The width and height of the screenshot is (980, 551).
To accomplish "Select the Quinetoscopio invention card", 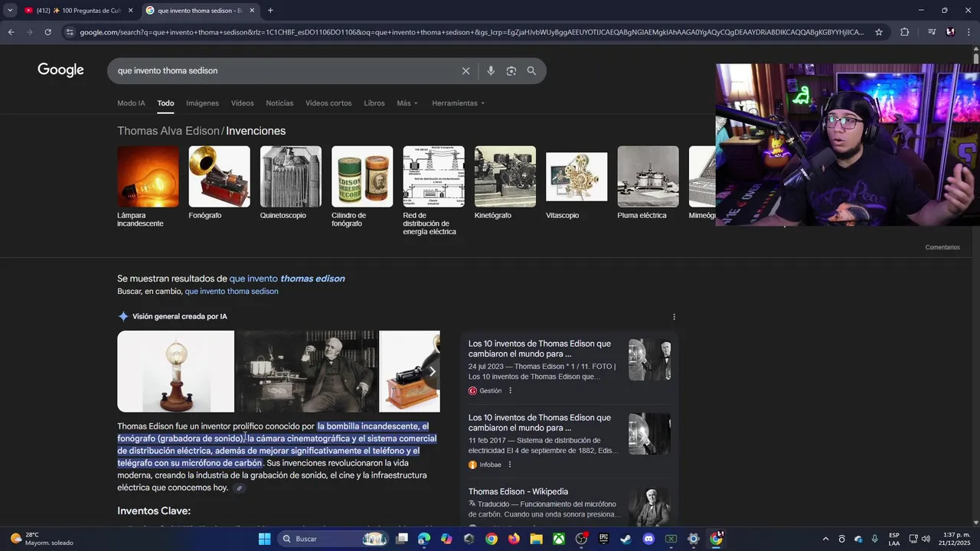I will point(291,183).
